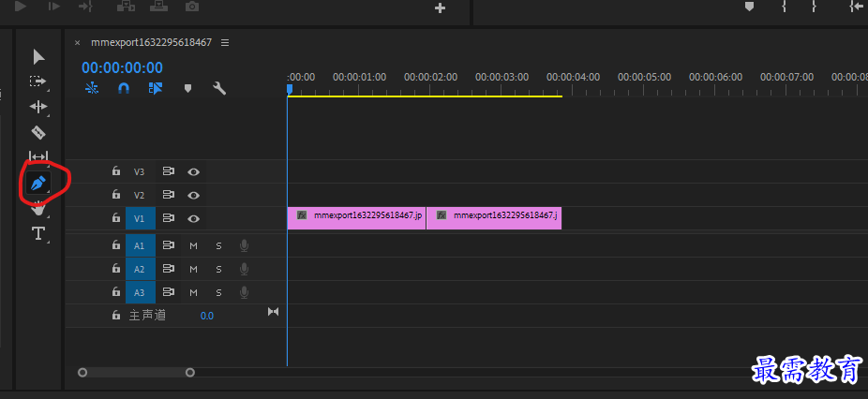Open the sequence panel hamburger menu
Viewport: 868px width, 399px height.
click(225, 42)
